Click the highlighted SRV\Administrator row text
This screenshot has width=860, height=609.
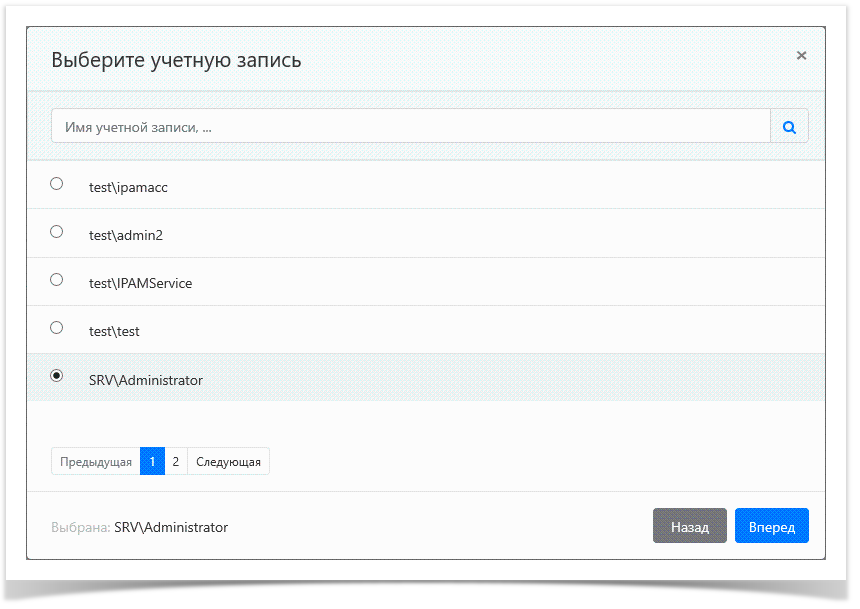pyautogui.click(x=146, y=380)
